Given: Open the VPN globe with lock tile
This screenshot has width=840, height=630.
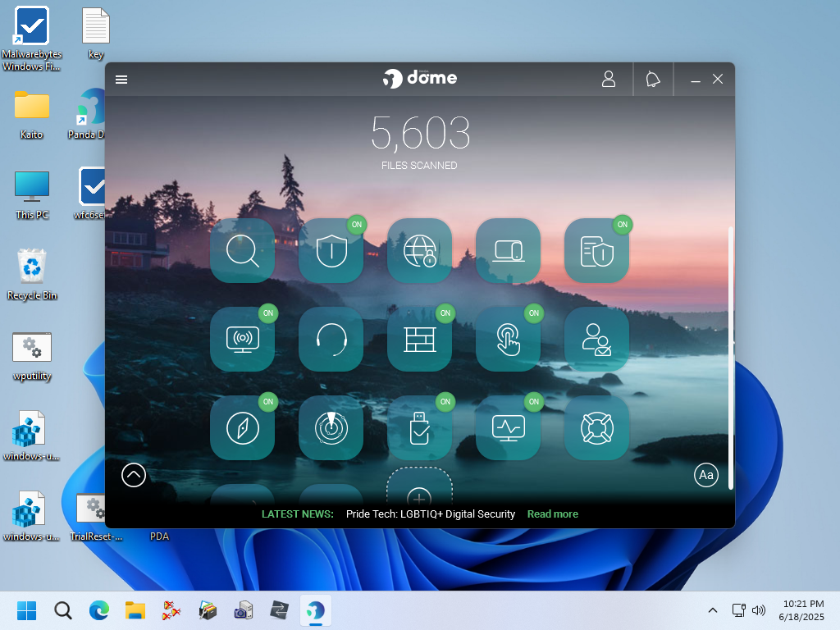Looking at the screenshot, I should tap(419, 250).
